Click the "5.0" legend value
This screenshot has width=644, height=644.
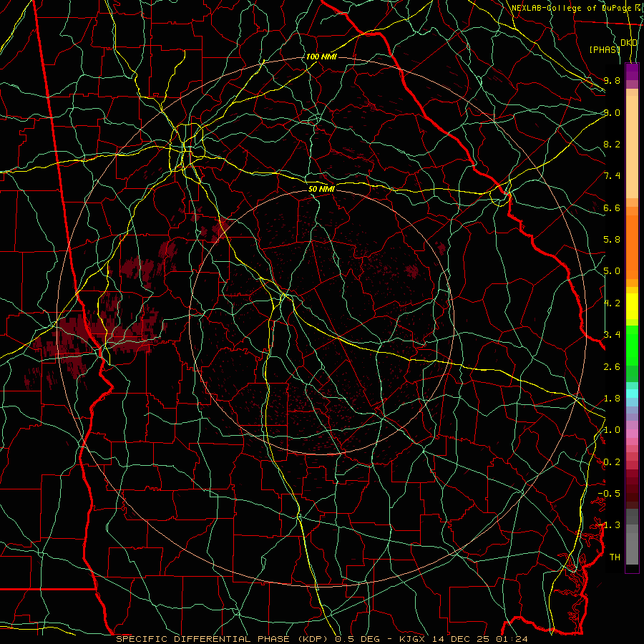point(612,271)
